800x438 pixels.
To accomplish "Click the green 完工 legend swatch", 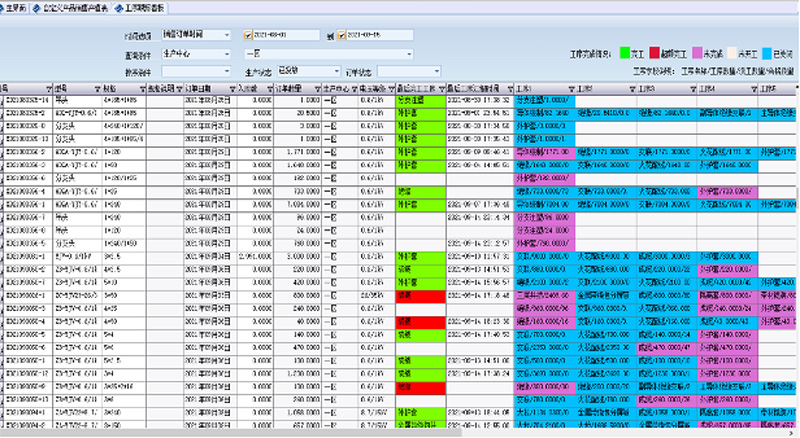I will (x=624, y=53).
